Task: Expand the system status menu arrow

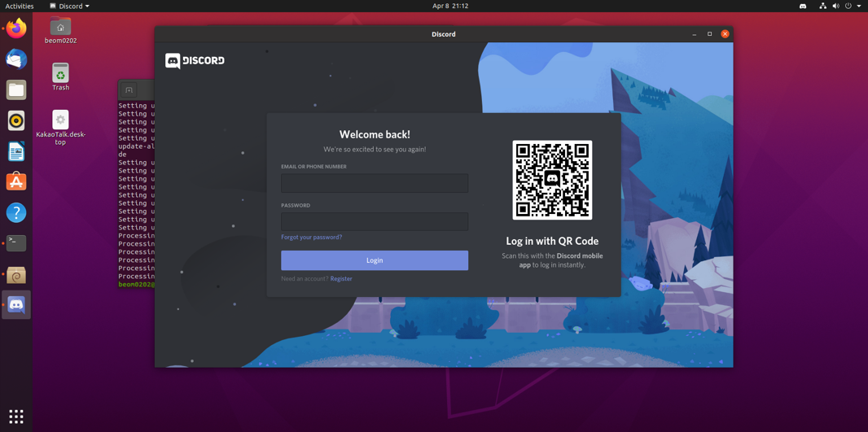Action: tap(859, 7)
